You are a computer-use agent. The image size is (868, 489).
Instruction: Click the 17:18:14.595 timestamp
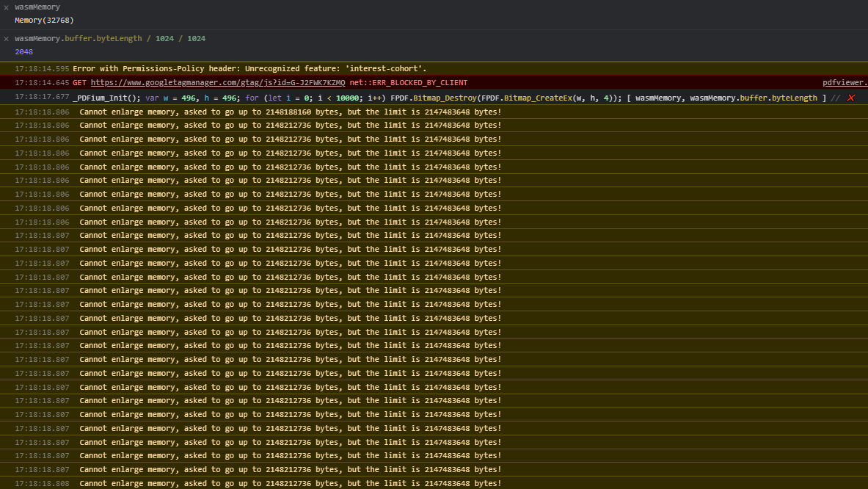click(x=42, y=69)
